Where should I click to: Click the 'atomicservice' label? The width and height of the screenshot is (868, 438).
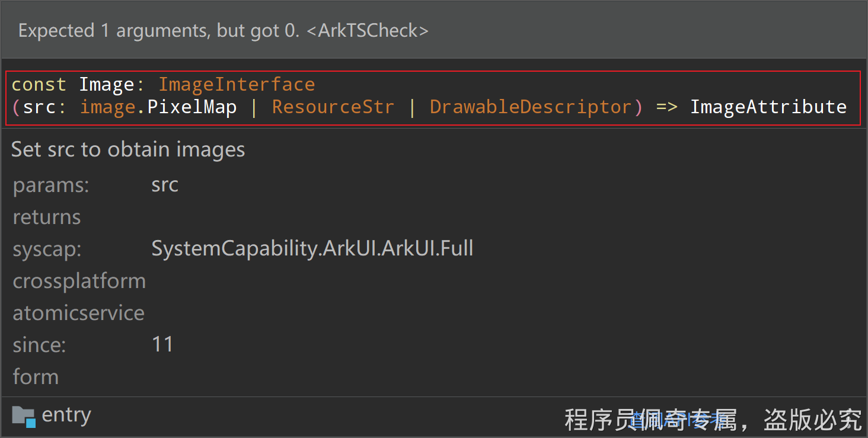point(79,313)
